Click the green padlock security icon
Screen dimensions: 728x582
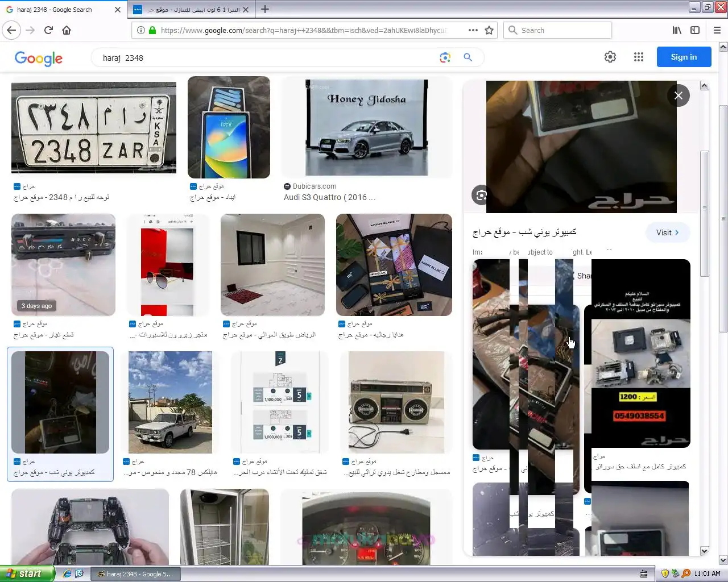pos(152,30)
